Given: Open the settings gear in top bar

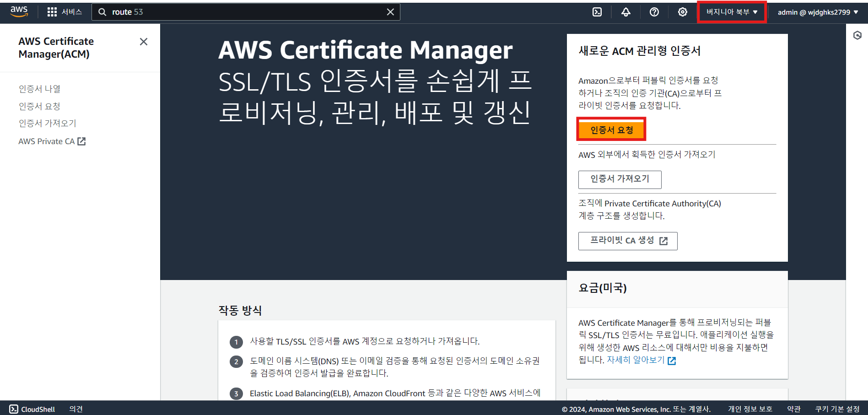Looking at the screenshot, I should click(x=683, y=12).
